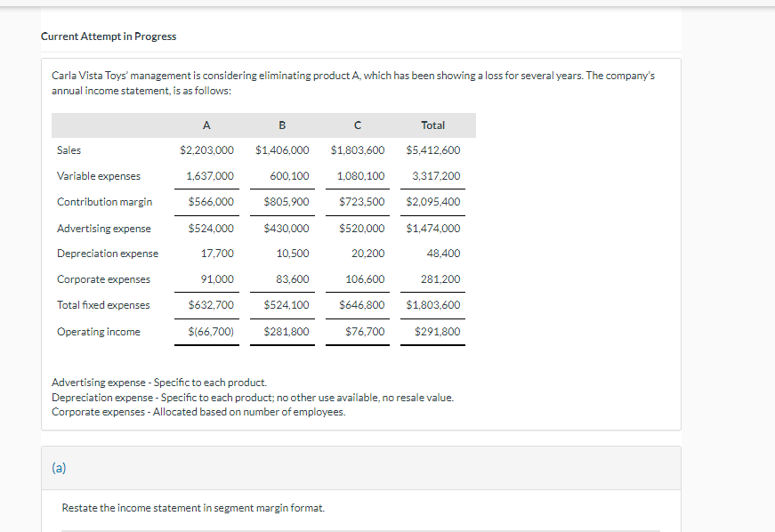The width and height of the screenshot is (775, 532).
Task: Click total fixed expenses value $524,100
Action: [x=287, y=305]
